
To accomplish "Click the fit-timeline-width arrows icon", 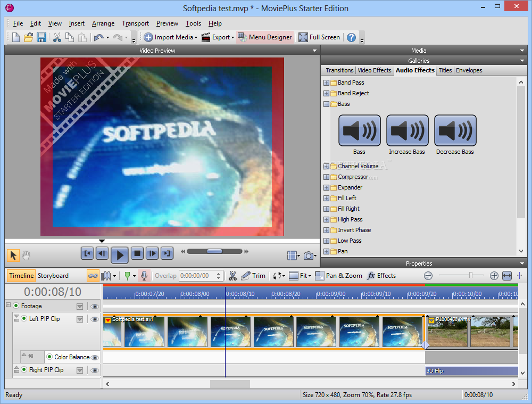I will [x=507, y=276].
